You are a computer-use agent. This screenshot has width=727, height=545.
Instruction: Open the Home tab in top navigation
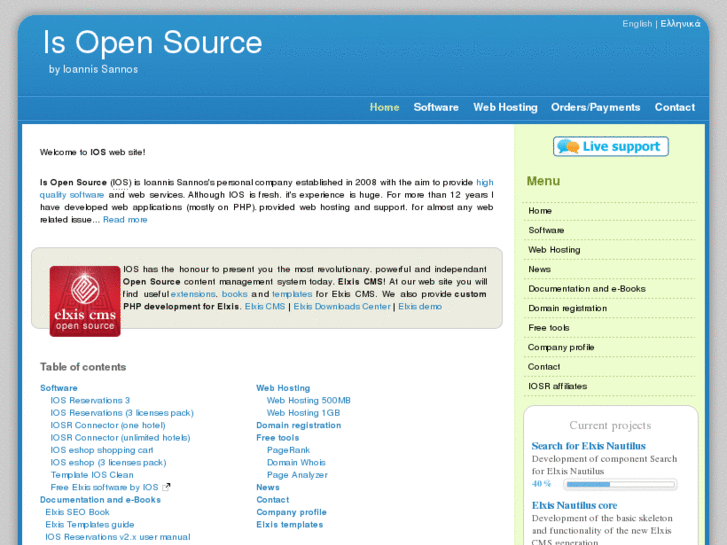pyautogui.click(x=384, y=107)
